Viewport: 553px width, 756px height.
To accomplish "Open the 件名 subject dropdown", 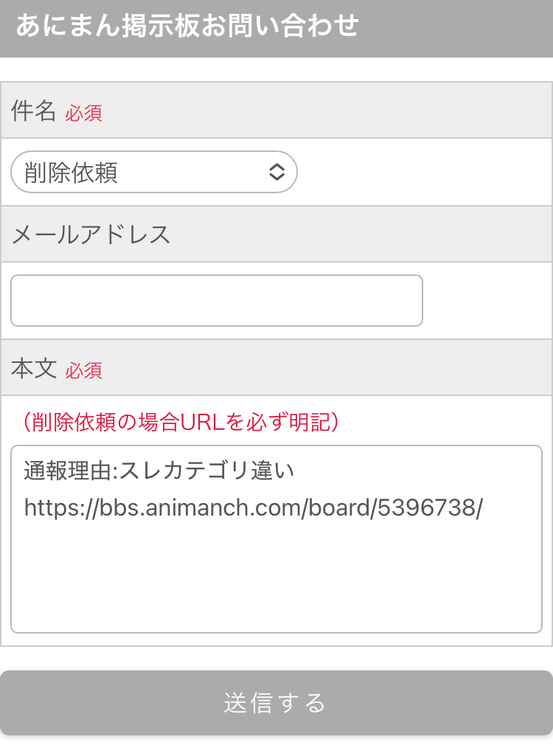I will [153, 173].
